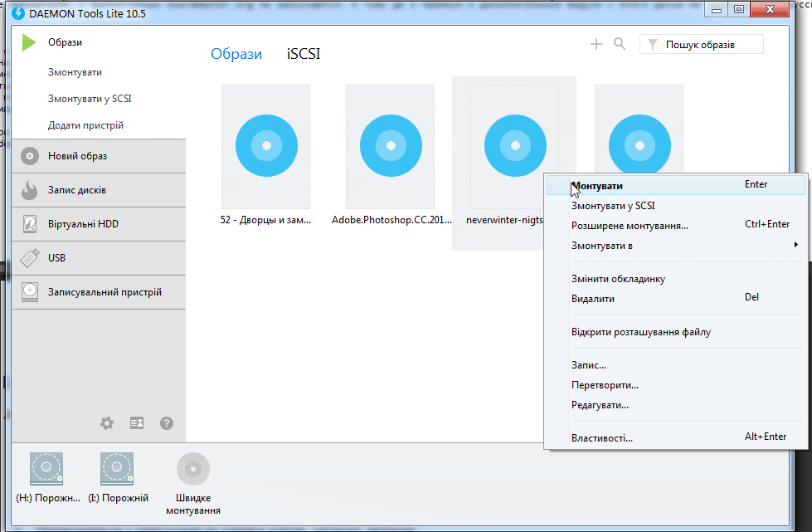
Task: Click Додати пристрій in sidebar
Action: pyautogui.click(x=85, y=125)
